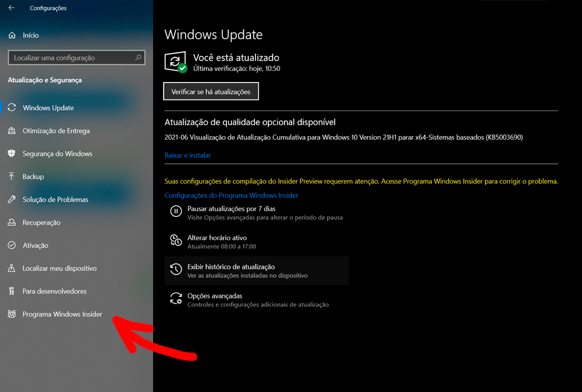Click the update status icon with green check
The height and width of the screenshot is (392, 582).
pos(176,62)
